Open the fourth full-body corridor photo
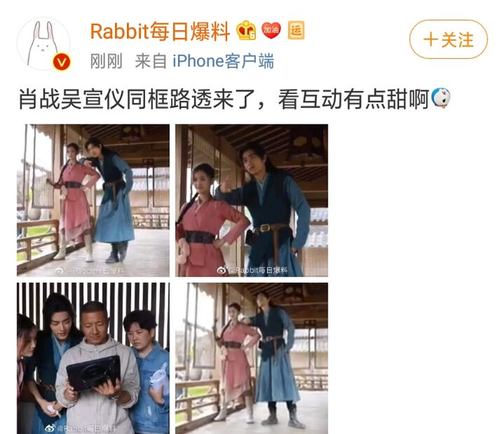504x434 pixels. click(252, 358)
